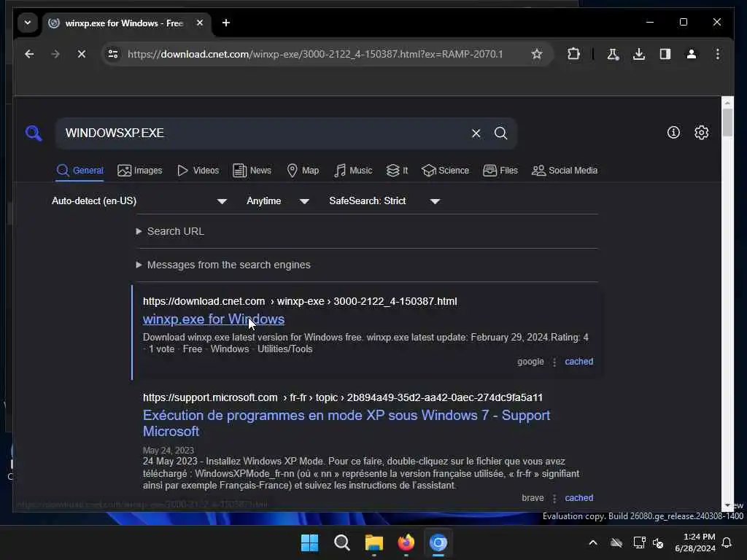Open more options for the brave result
747x560 pixels.
point(554,499)
